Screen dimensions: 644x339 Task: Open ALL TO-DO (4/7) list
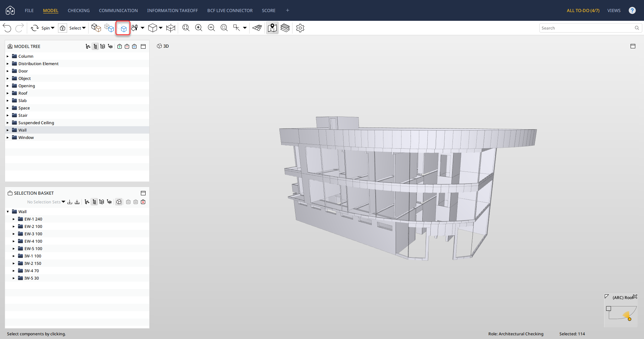pyautogui.click(x=583, y=10)
